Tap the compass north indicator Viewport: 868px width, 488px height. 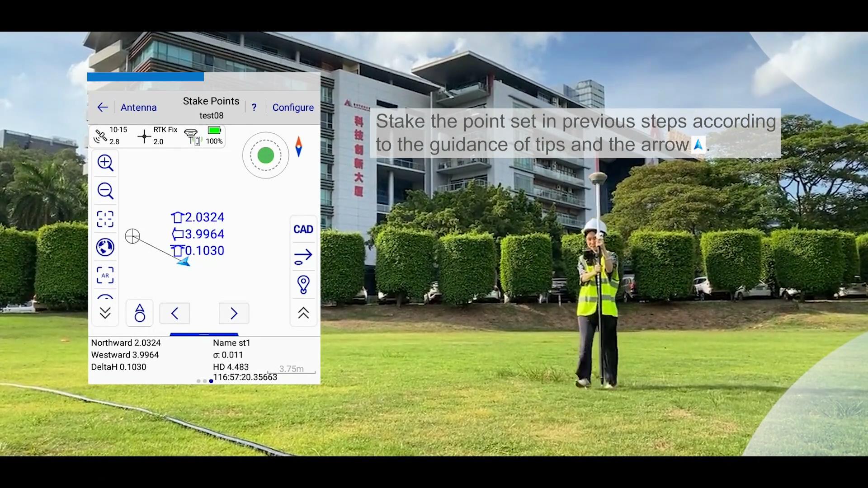(298, 147)
